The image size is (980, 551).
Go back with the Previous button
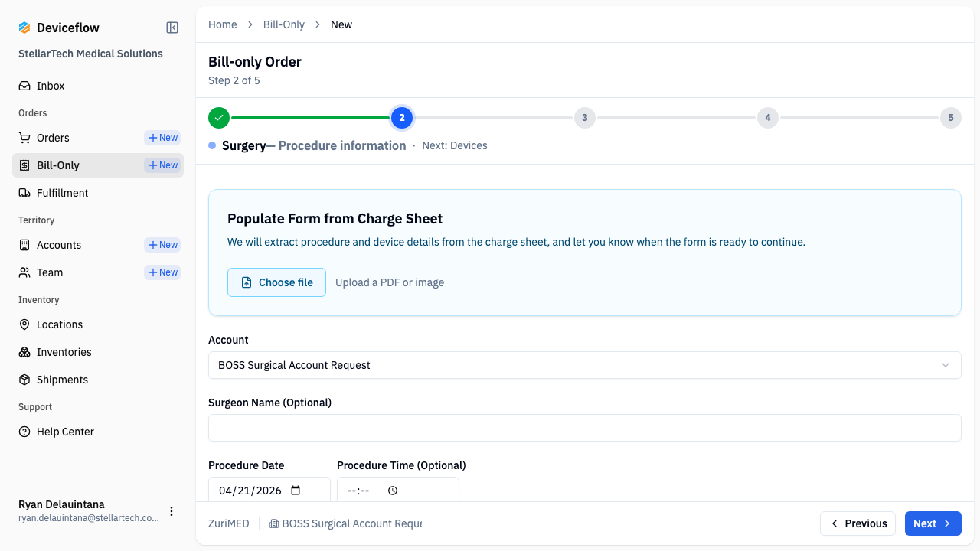point(857,523)
